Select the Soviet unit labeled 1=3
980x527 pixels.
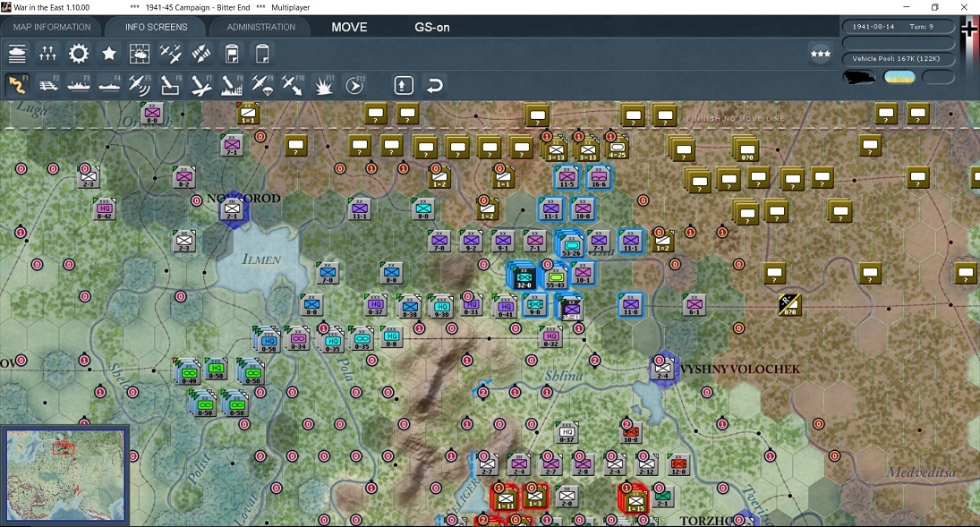point(535,497)
